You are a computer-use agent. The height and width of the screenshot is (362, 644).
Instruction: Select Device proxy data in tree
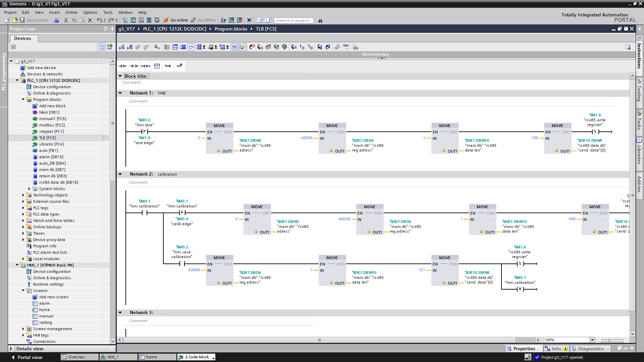coord(49,240)
